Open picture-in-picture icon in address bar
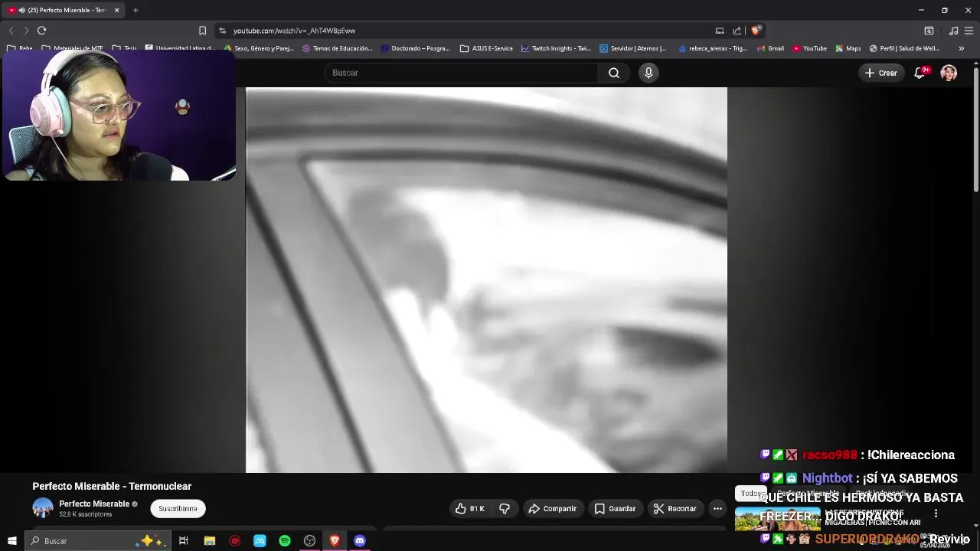 [x=720, y=31]
